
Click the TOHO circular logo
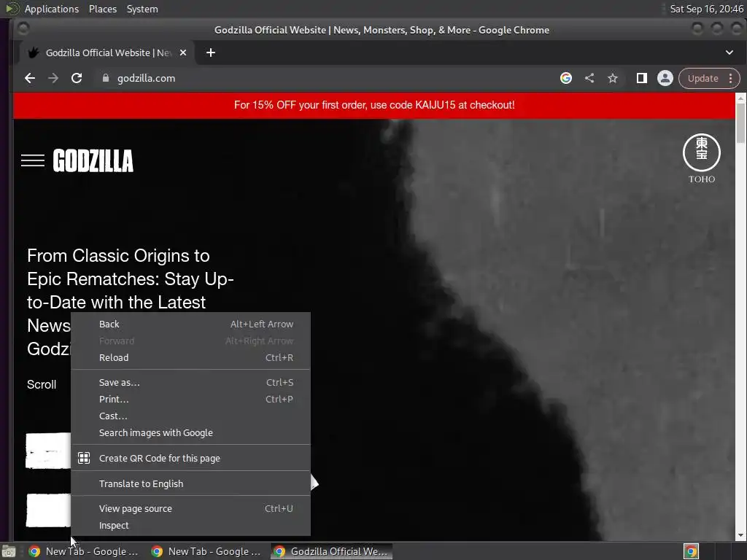coord(702,158)
